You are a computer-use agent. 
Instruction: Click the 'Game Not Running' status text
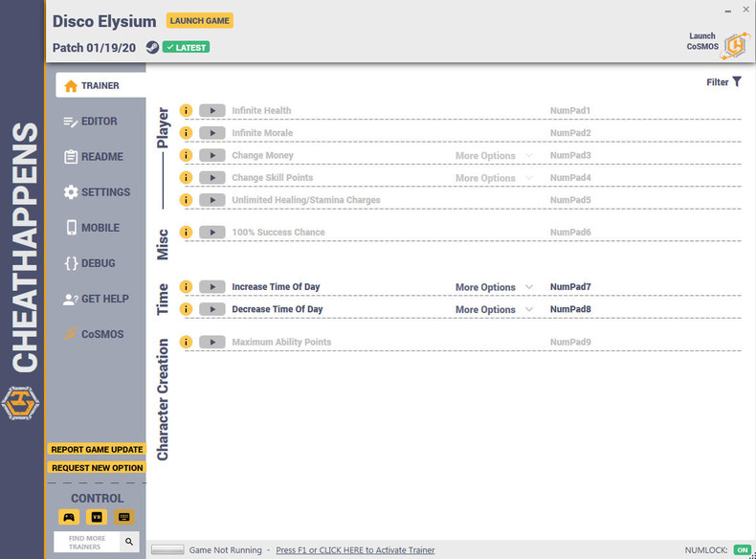225,549
